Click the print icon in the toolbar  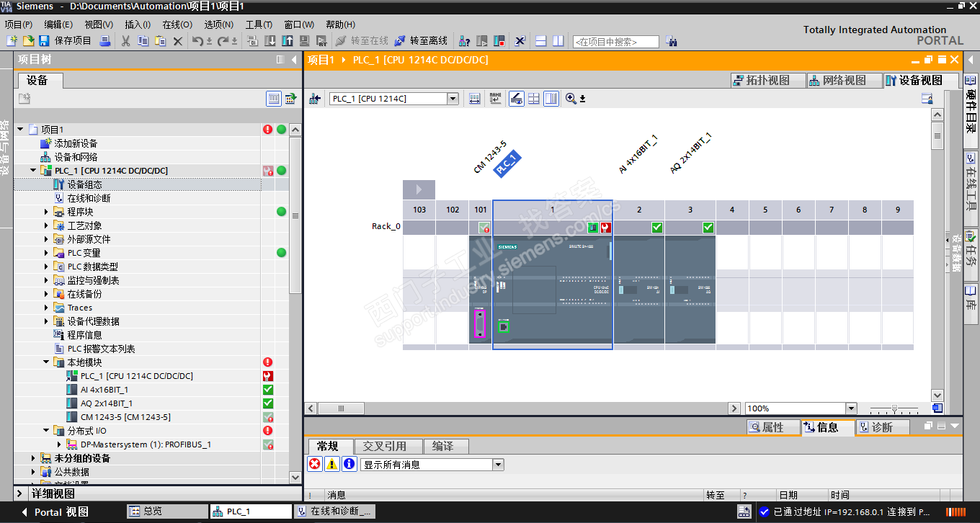[x=105, y=41]
